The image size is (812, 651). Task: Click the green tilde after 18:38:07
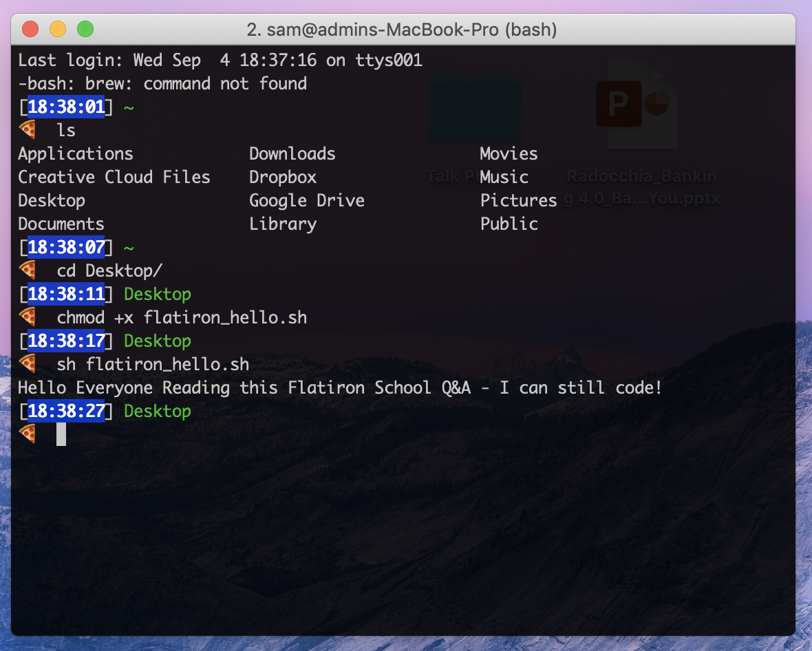tap(129, 248)
